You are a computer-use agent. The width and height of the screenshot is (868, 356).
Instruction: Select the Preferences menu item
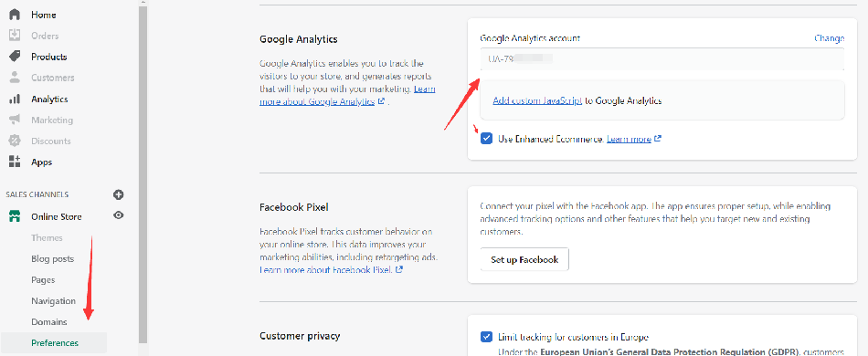[54, 342]
